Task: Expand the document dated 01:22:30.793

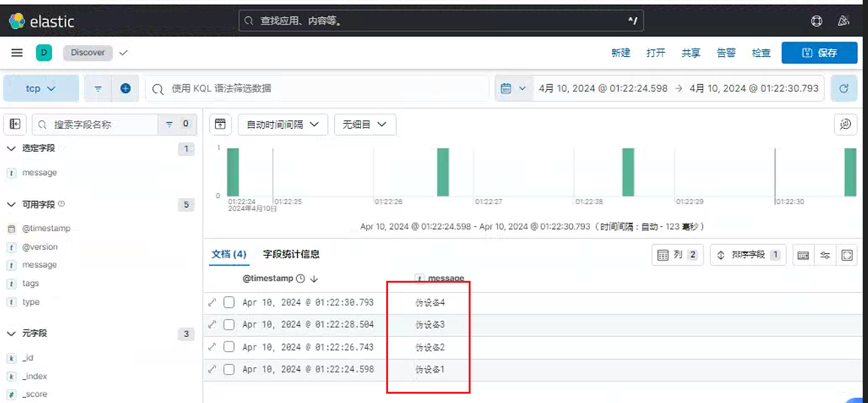Action: pyautogui.click(x=212, y=303)
